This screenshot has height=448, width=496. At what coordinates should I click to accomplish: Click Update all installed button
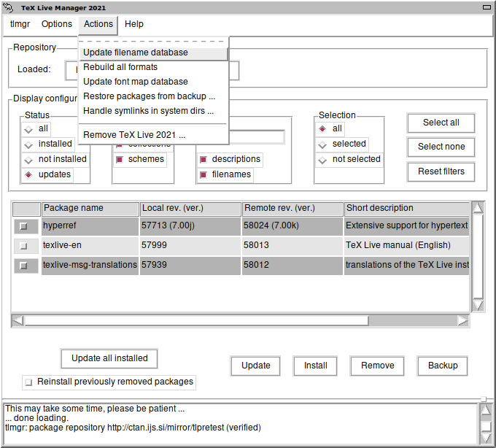[109, 358]
